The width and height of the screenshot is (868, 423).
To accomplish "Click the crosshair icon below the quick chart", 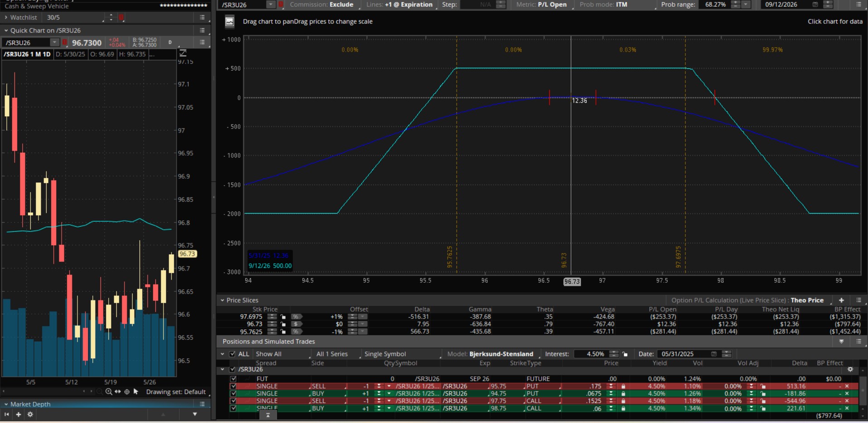I will [x=127, y=392].
